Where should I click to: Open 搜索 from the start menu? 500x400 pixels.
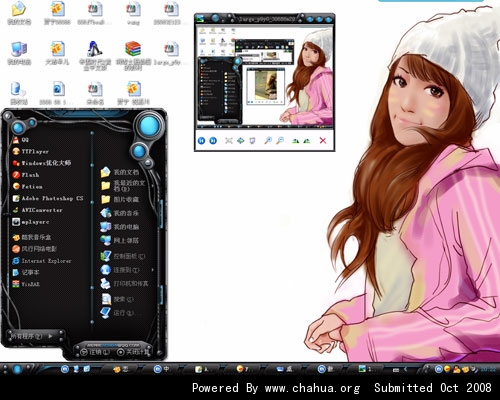tap(117, 299)
